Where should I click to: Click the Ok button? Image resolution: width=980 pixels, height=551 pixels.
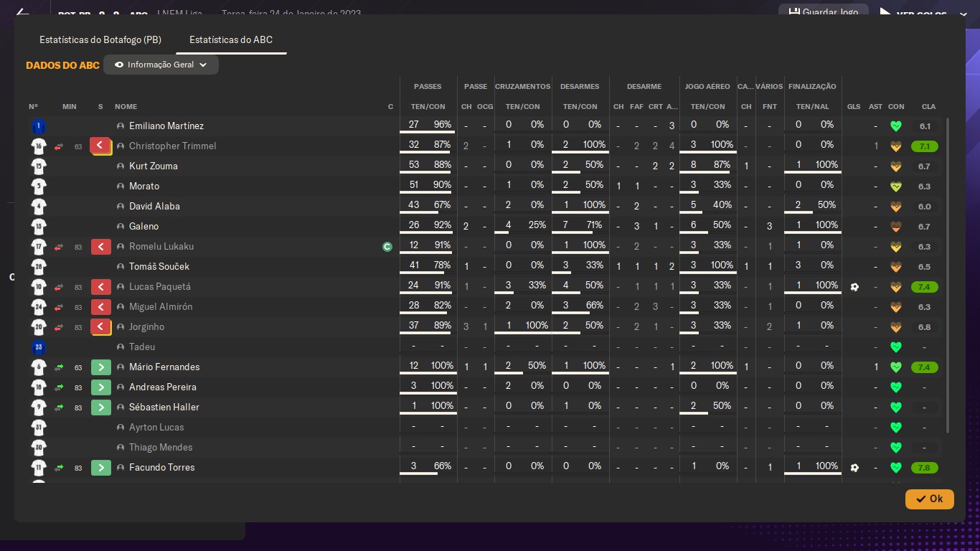[x=929, y=499]
